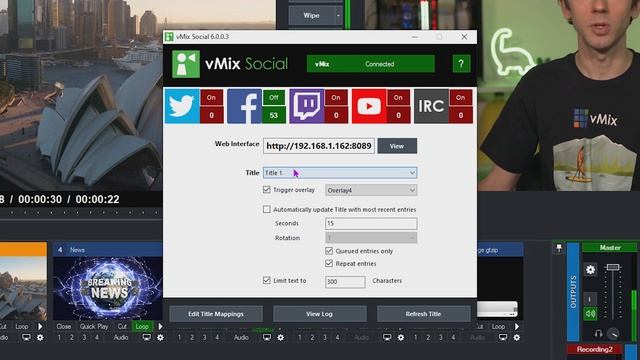This screenshot has width=640, height=360.
Task: Click the play arrow next to News Loop
Action: pos(160,327)
